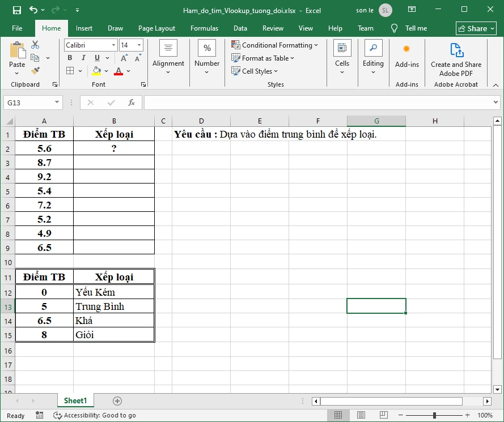Viewport: 504px width, 422px height.
Task: Click the Font Color icon
Action: [117, 71]
